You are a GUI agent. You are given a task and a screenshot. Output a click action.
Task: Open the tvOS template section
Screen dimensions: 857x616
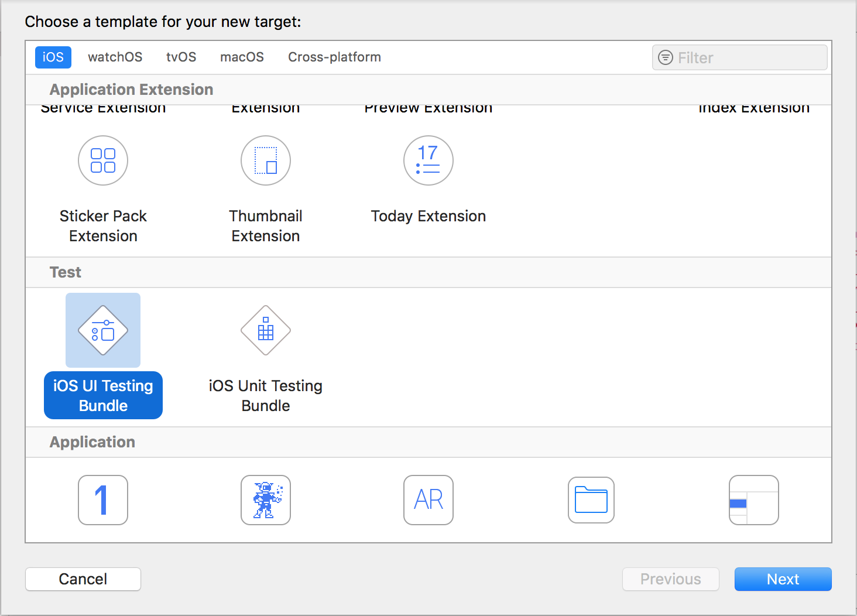coord(181,57)
